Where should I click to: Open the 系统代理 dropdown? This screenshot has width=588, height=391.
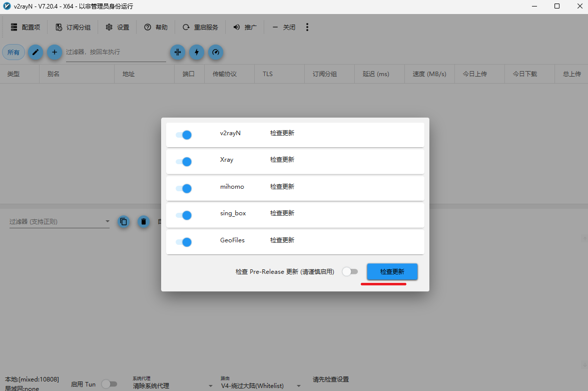(x=173, y=386)
